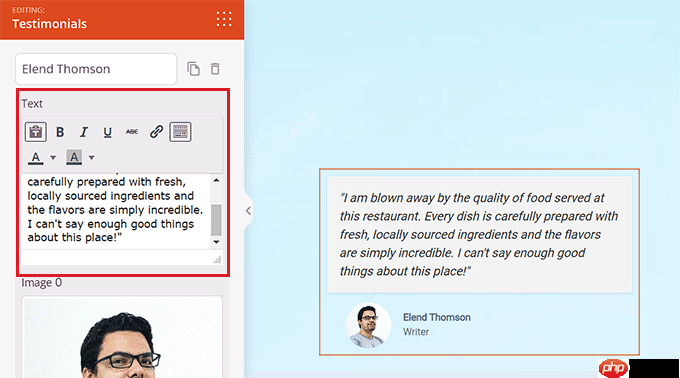Insert or edit link

156,132
